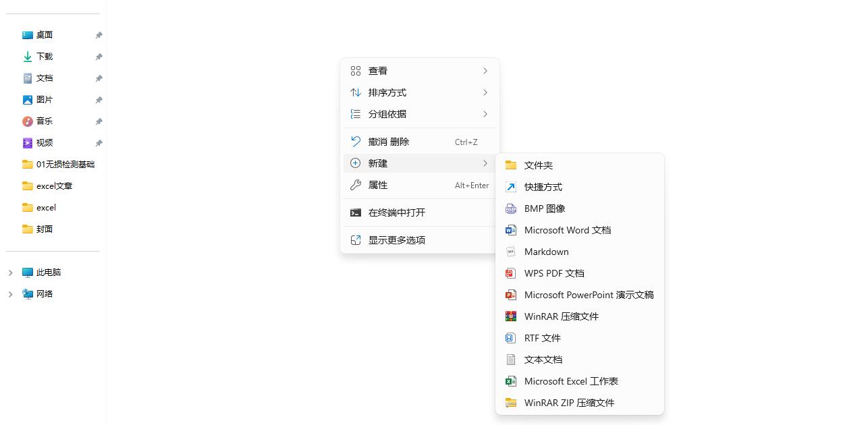Unpin 桌面 using its pin icon
868x425 pixels.
tap(99, 35)
